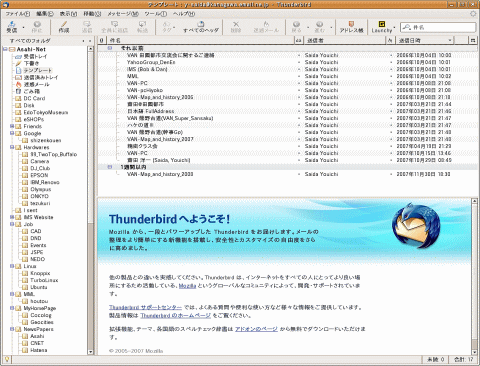Open the column picker icon
480x366 pixels.
[x=472, y=40]
